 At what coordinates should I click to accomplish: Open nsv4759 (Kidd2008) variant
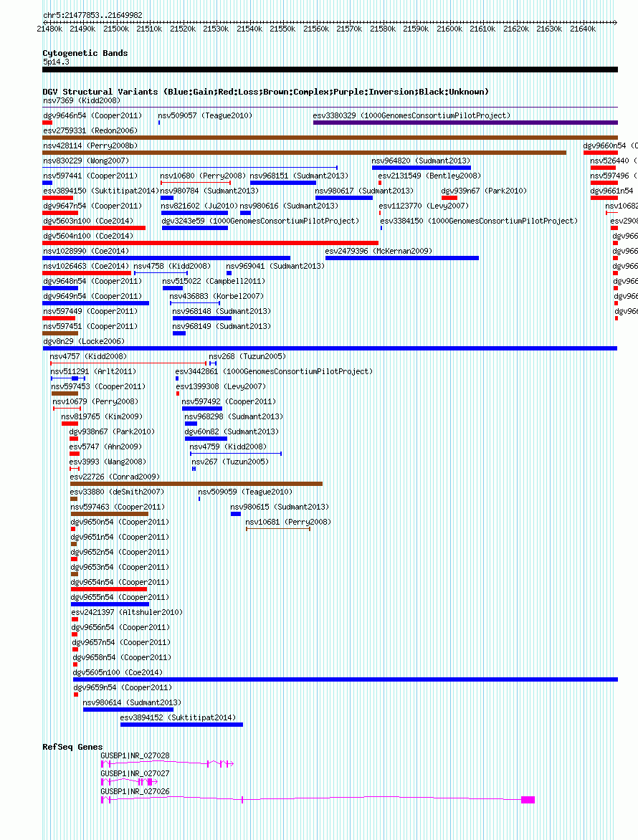tap(228, 447)
